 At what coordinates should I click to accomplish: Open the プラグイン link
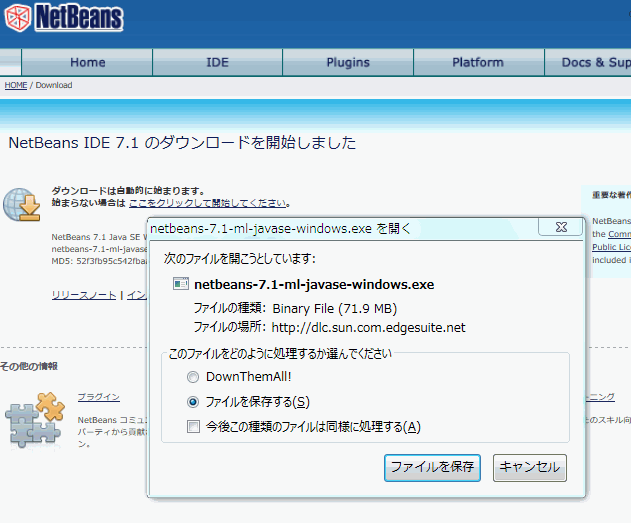pos(99,397)
